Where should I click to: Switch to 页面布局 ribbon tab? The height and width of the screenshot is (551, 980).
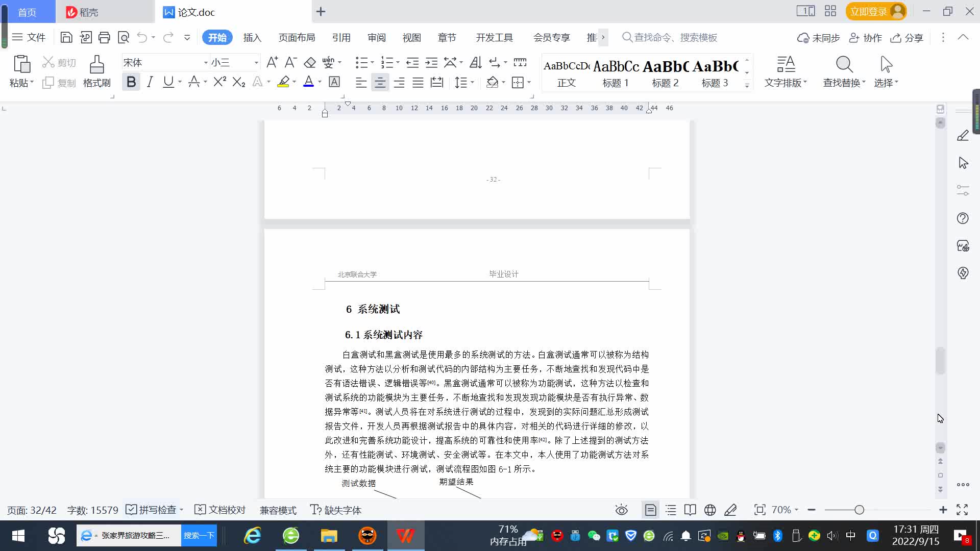[297, 37]
